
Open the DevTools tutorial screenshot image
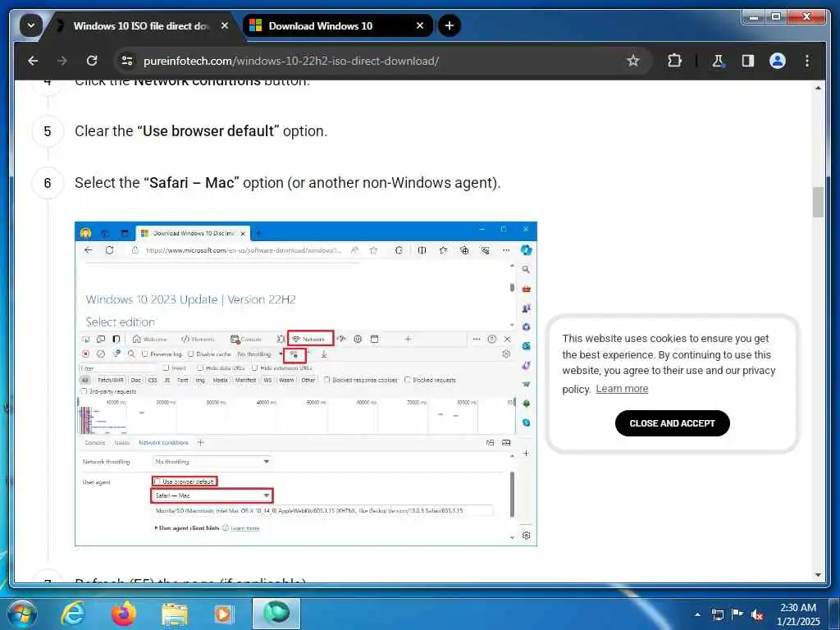pos(306,384)
